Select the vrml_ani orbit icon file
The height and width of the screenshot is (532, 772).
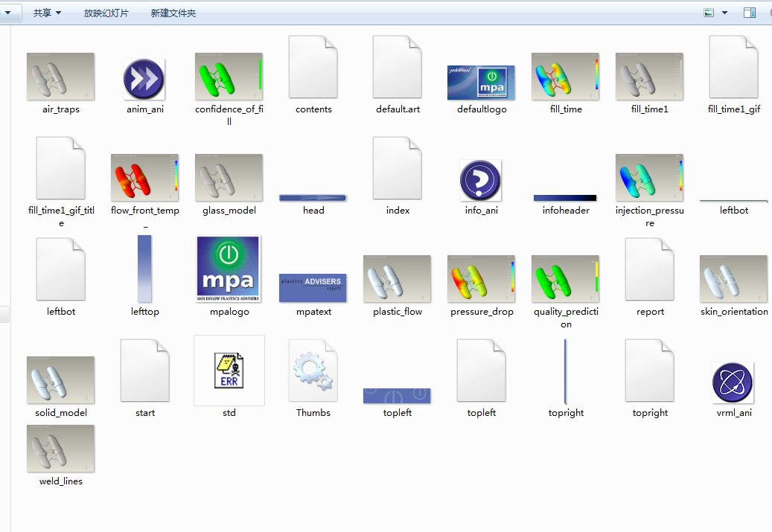click(x=733, y=382)
